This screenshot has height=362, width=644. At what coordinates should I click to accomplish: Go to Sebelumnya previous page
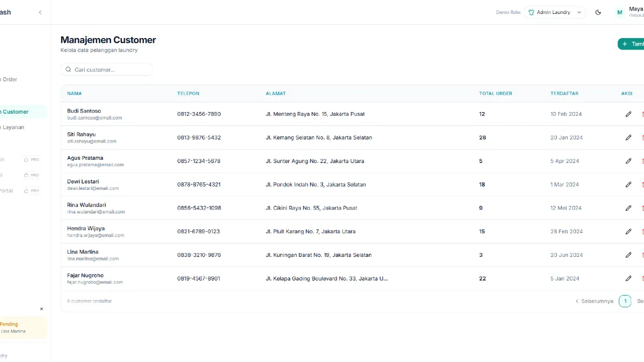[594, 301]
